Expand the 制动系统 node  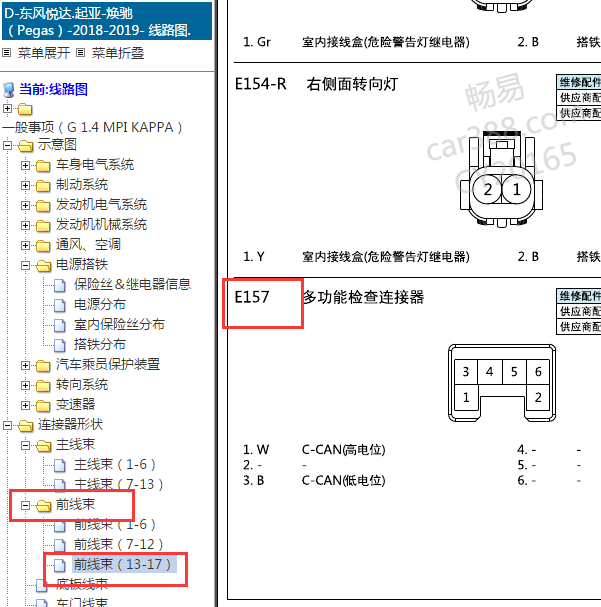tap(26, 185)
